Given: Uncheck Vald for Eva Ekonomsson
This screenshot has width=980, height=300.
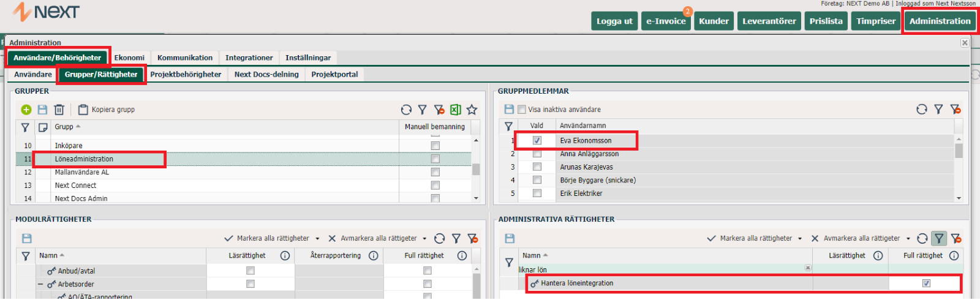Looking at the screenshot, I should (x=537, y=140).
